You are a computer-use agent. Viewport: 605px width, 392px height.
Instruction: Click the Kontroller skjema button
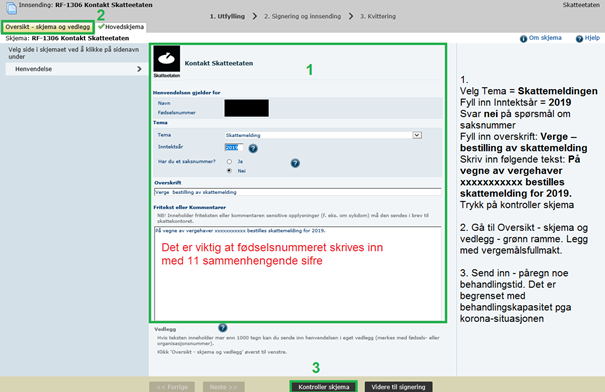click(324, 387)
